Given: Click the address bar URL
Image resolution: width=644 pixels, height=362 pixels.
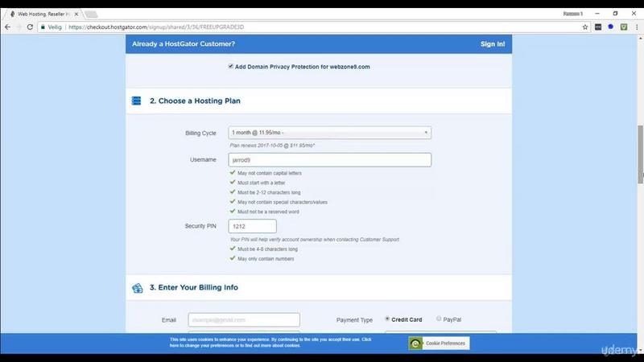Looking at the screenshot, I should tap(156, 27).
